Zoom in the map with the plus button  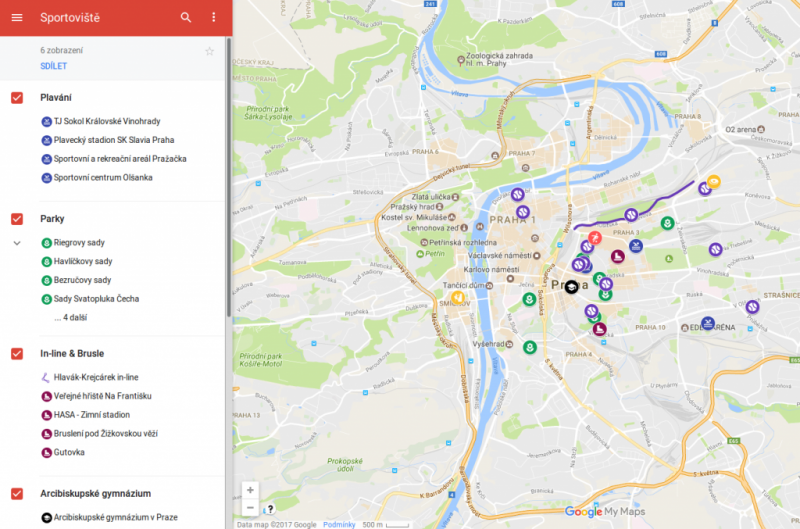[250, 490]
